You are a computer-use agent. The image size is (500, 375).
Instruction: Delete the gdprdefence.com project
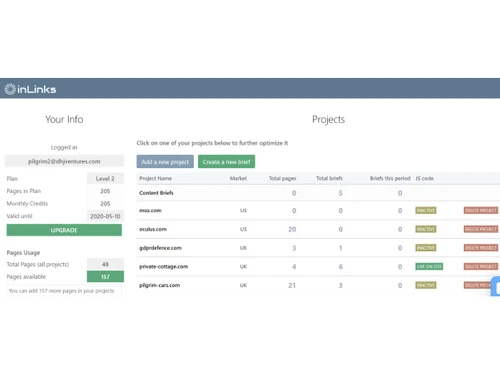click(x=481, y=248)
